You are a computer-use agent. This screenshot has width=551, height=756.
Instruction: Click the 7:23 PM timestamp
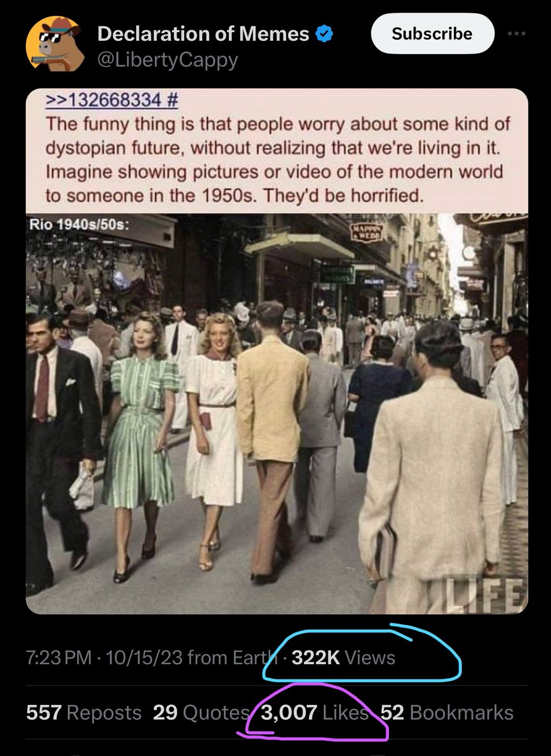[x=59, y=658]
